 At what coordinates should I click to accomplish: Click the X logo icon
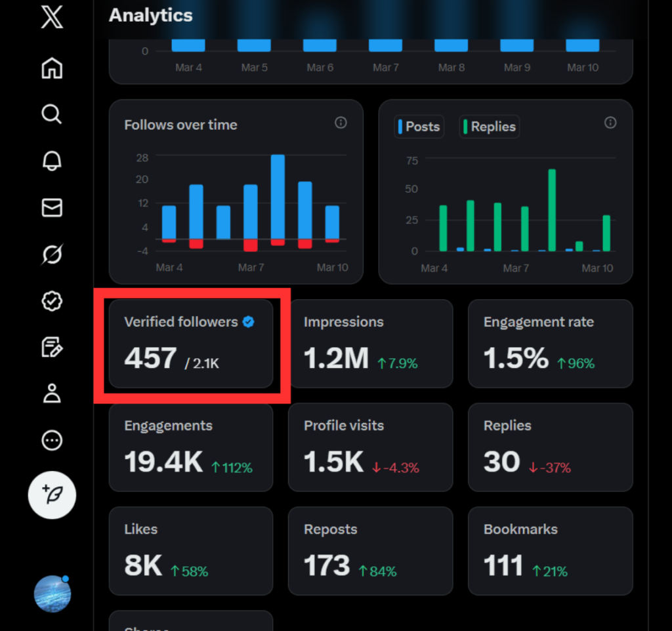click(52, 16)
